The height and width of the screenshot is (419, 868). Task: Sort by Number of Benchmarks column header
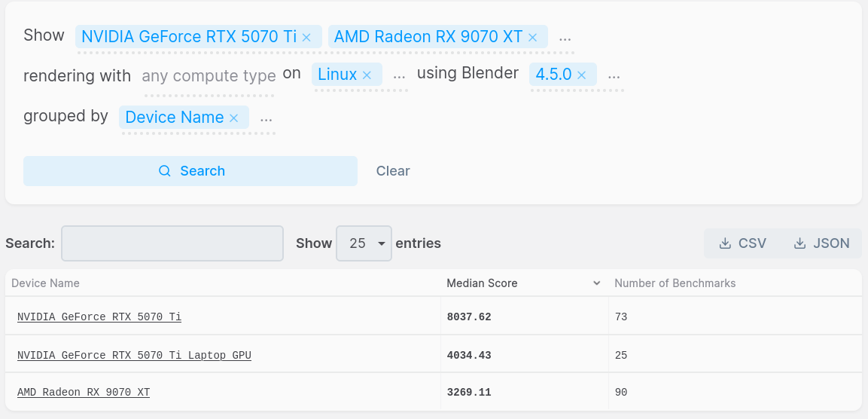click(x=675, y=283)
